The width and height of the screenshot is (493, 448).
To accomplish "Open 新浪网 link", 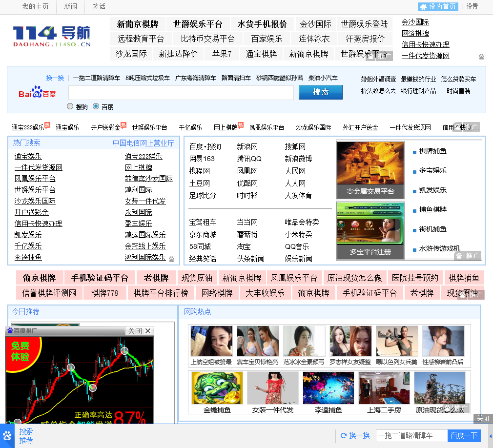I will 247,146.
